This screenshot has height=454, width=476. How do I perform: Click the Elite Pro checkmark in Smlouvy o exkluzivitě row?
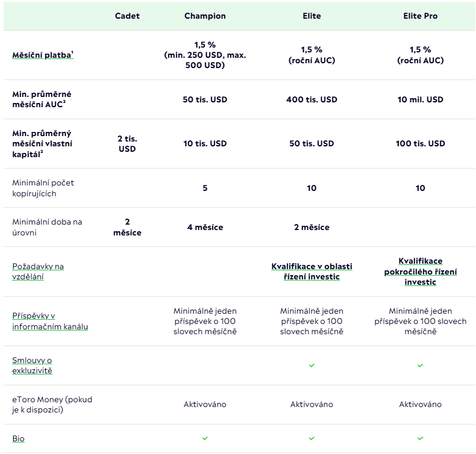point(420,365)
